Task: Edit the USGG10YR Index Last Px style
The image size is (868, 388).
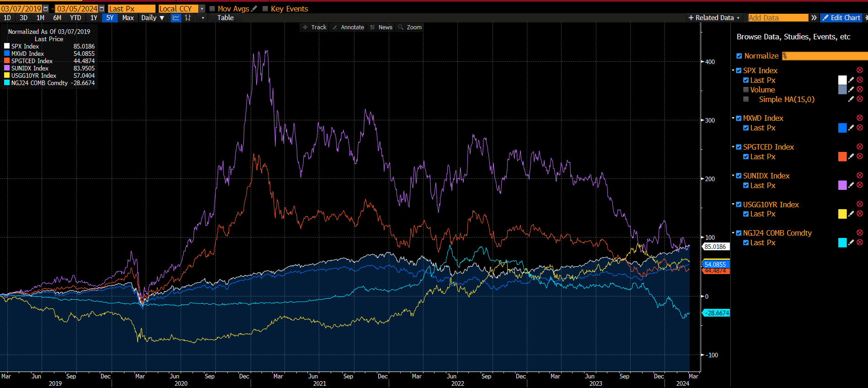Action: pyautogui.click(x=851, y=214)
